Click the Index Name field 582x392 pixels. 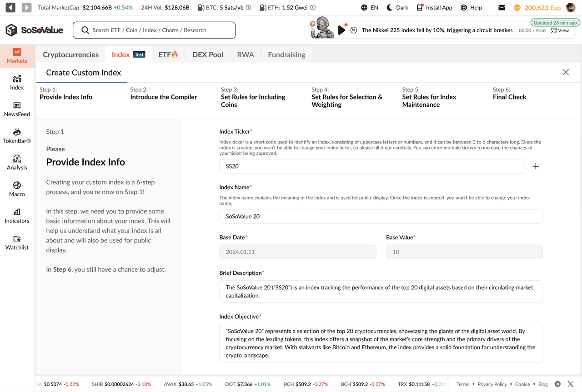tap(381, 216)
